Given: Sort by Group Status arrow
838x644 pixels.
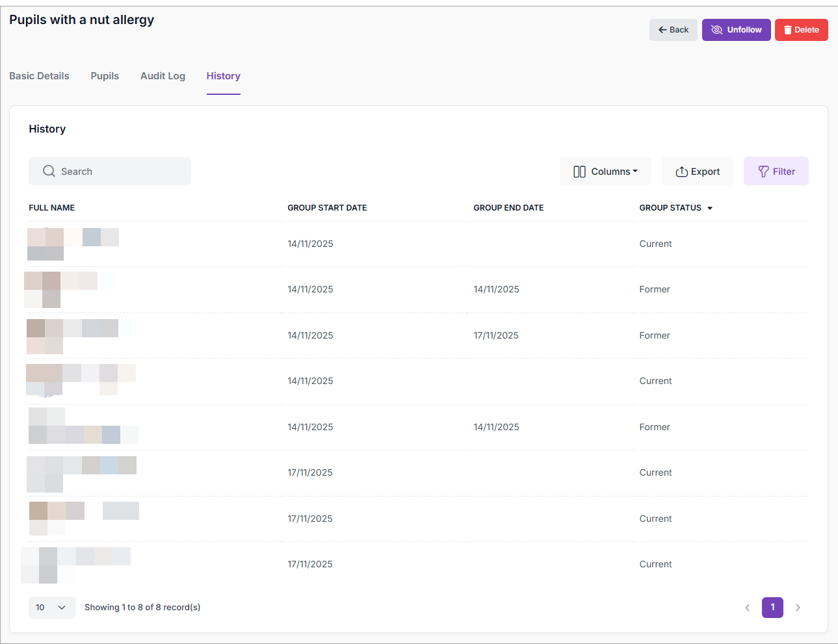Looking at the screenshot, I should coord(710,209).
